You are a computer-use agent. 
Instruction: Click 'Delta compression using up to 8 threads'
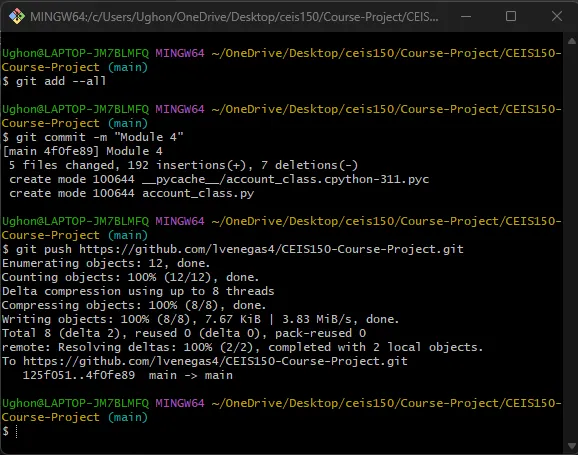(138, 291)
